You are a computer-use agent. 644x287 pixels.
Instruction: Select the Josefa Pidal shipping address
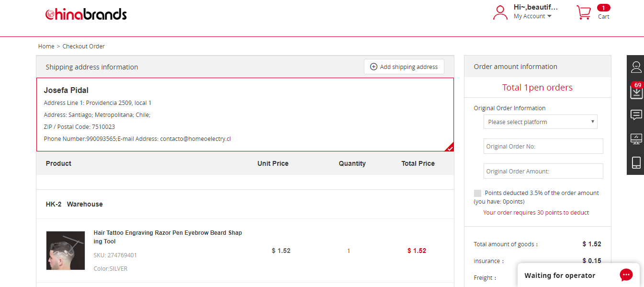tap(245, 115)
